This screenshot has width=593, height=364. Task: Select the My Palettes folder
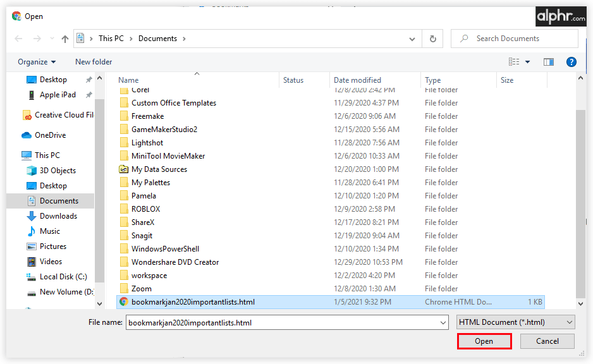point(150,182)
